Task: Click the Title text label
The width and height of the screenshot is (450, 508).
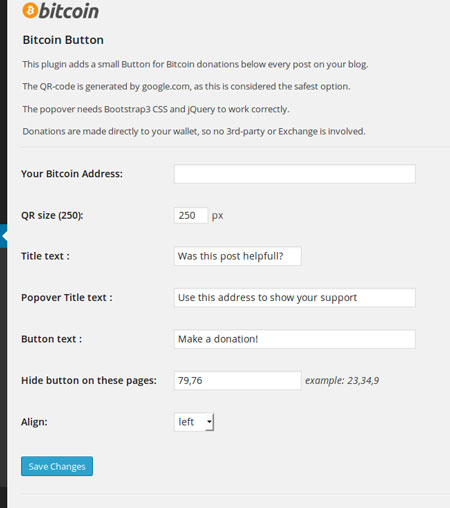Action: tap(45, 256)
